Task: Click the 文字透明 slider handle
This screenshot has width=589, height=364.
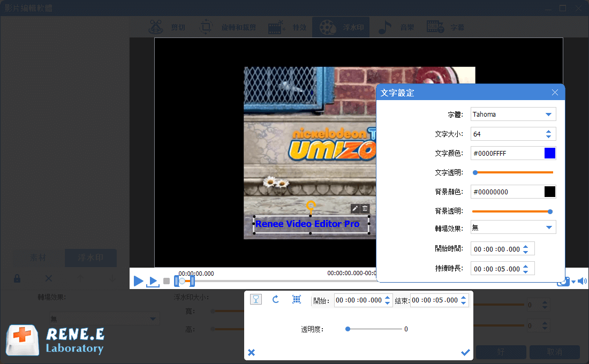Action: [475, 172]
